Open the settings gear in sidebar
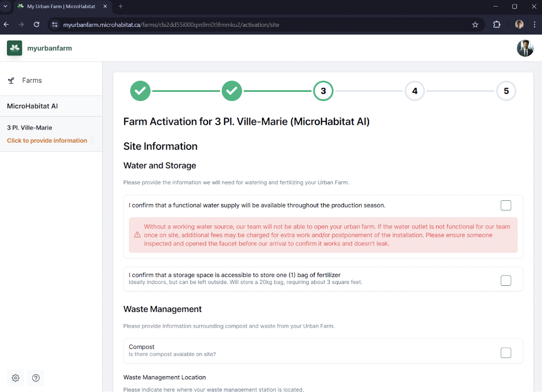The height and width of the screenshot is (392, 542). point(16,378)
